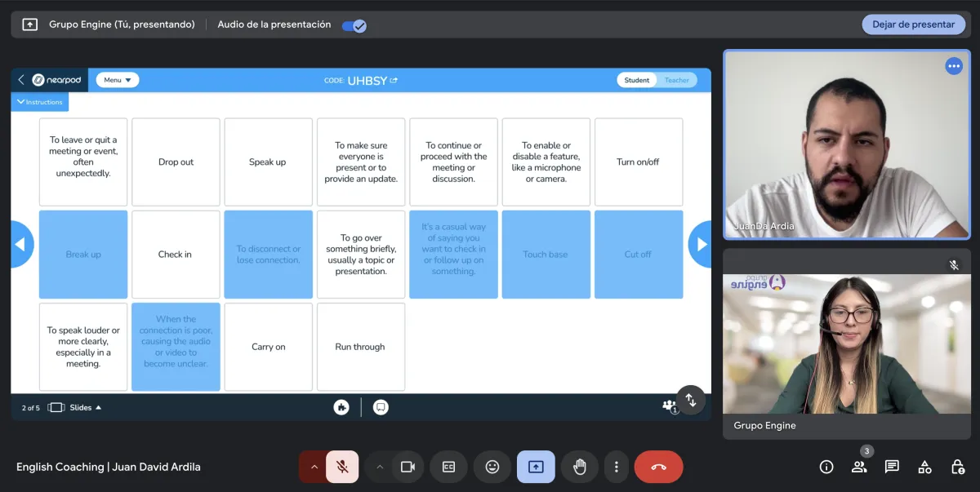
Task: Click 'English Coaching | Juan David Ardila' title
Action: point(109,467)
